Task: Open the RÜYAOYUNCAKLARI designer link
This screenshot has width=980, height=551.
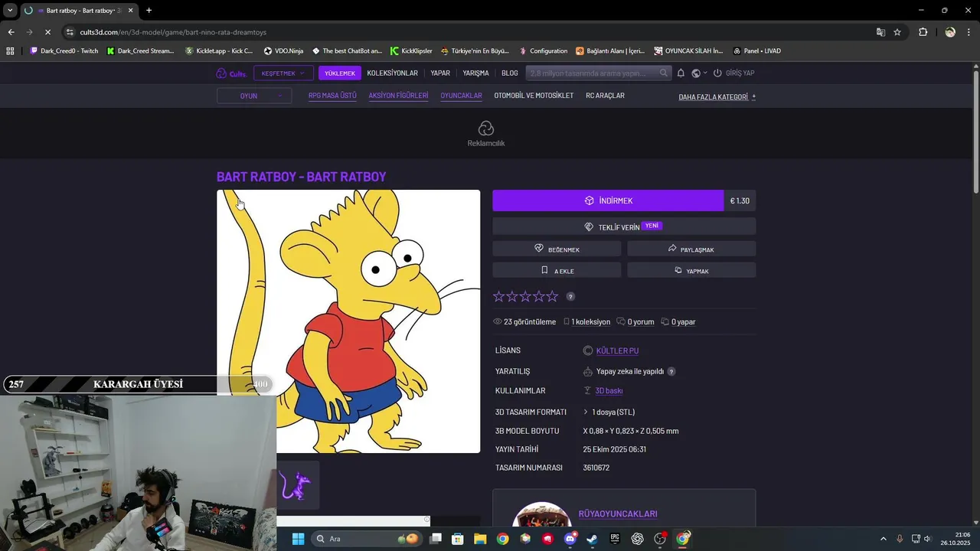Action: 618,514
